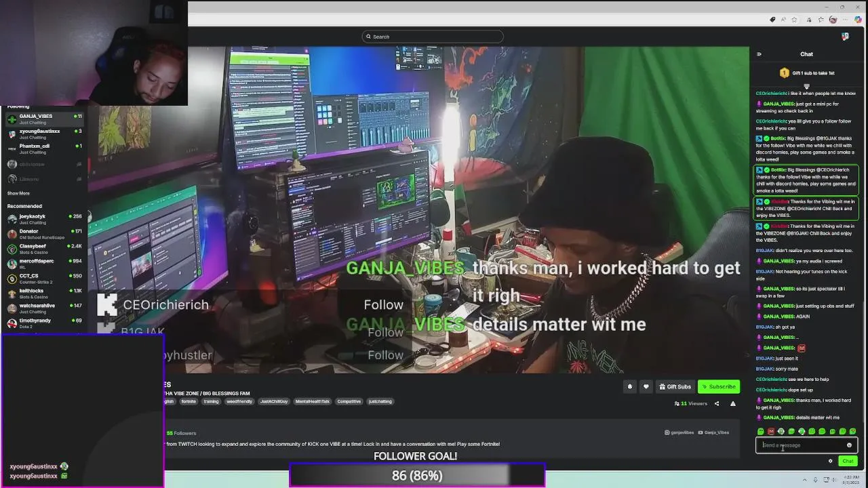Click Show More under the Following list
The width and height of the screenshot is (868, 488).
(x=18, y=193)
